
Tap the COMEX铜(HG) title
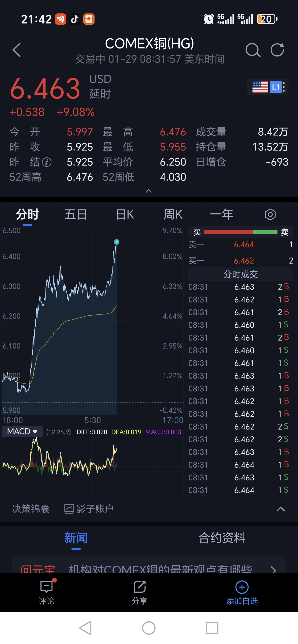(149, 44)
